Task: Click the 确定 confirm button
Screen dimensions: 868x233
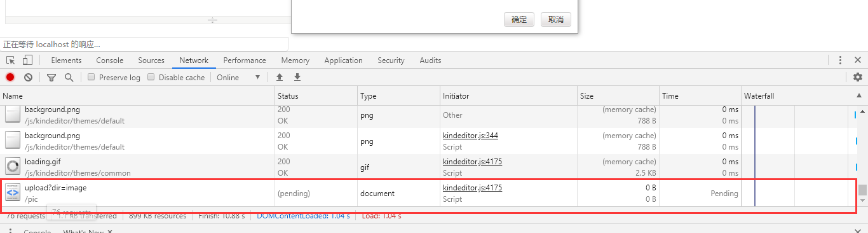Action: 519,20
